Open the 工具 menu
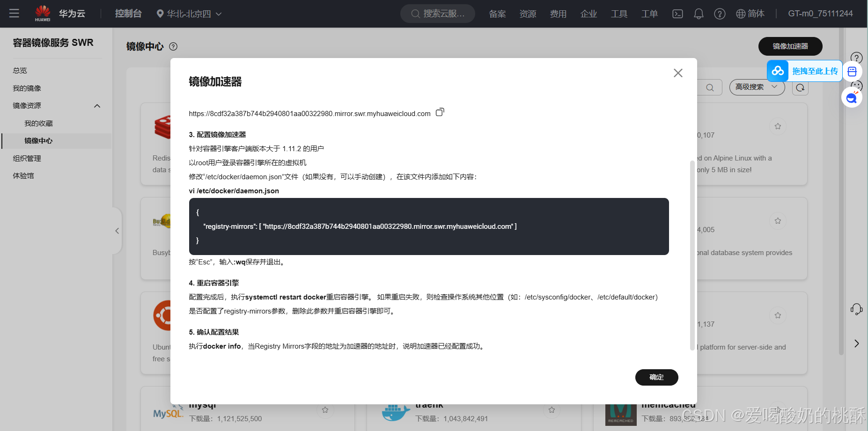Image resolution: width=868 pixels, height=431 pixels. (x=619, y=14)
